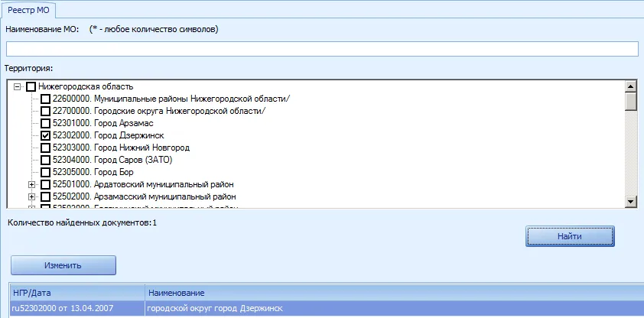The image size is (644, 318).
Task: Check the 22700000 Городские округа checkbox
Action: click(46, 111)
